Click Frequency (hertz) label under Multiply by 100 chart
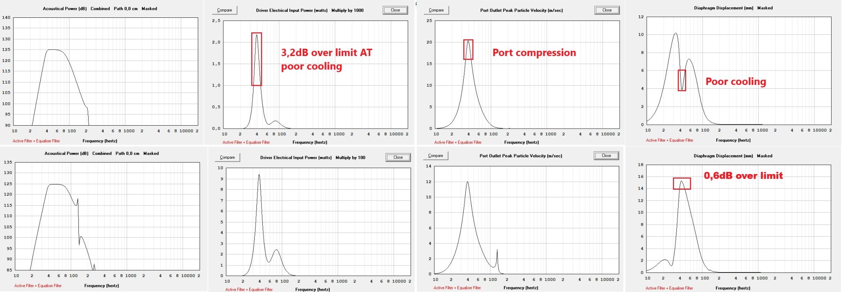This screenshot has width=868, height=292. [312, 289]
